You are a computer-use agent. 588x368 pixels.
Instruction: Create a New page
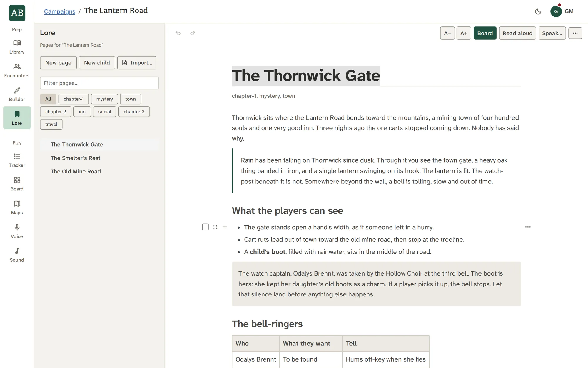point(58,63)
